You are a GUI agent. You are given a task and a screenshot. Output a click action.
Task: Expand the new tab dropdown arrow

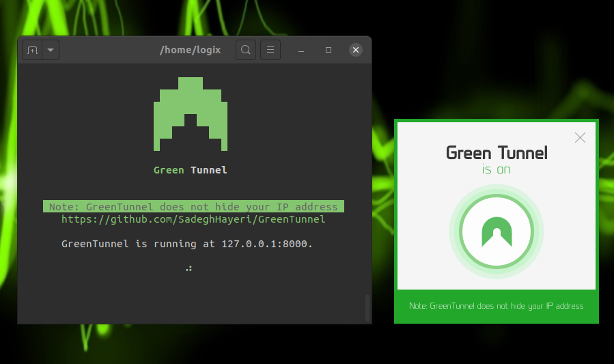tap(51, 51)
